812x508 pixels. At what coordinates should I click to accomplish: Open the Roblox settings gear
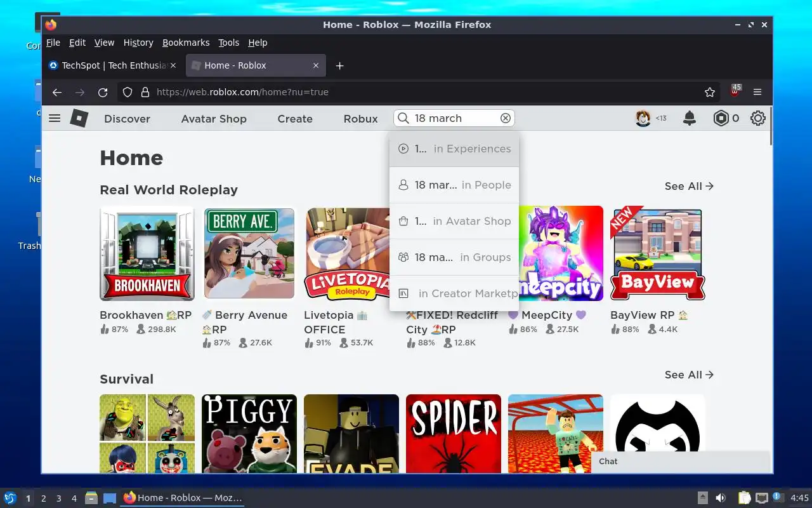[757, 118]
